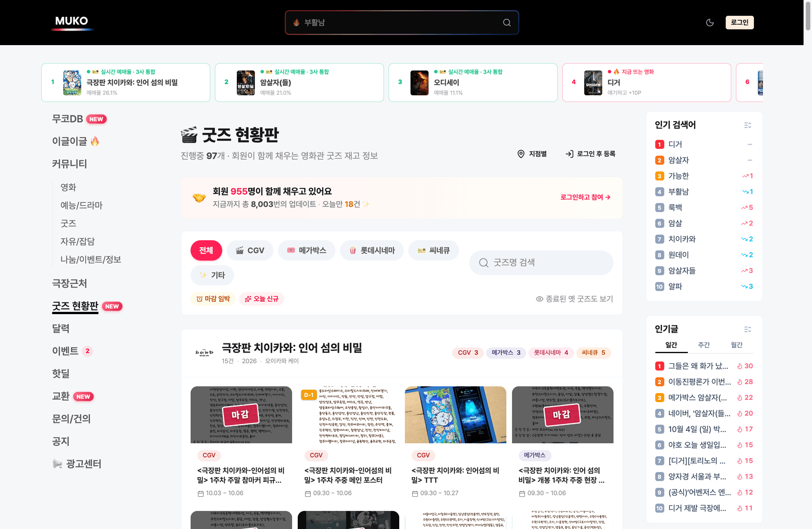Click 로그인하고 참여 link

(x=585, y=197)
